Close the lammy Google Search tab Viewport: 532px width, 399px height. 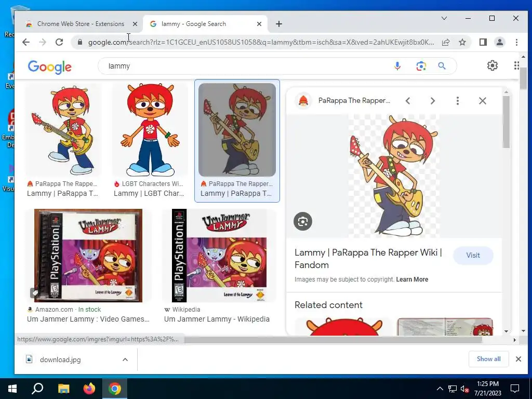pos(259,24)
